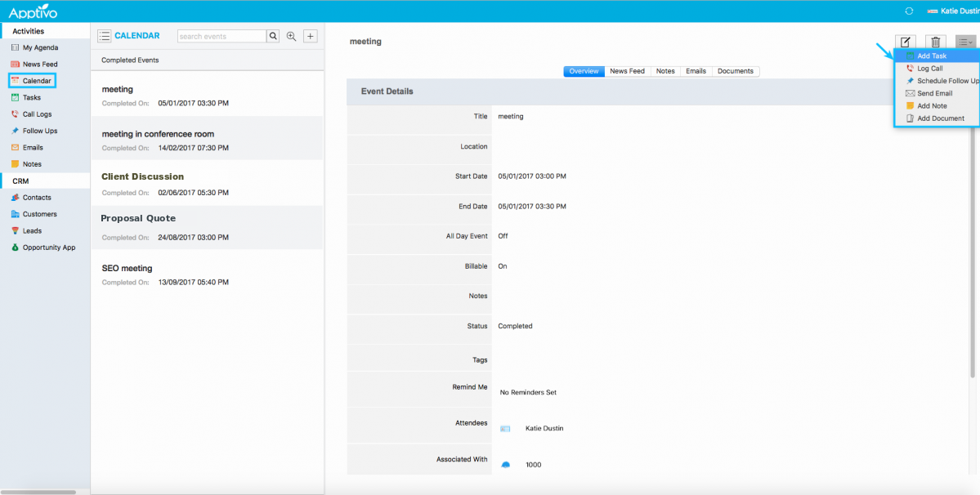Image resolution: width=980 pixels, height=495 pixels.
Task: Choose Log Call from the menu
Action: pyautogui.click(x=929, y=69)
